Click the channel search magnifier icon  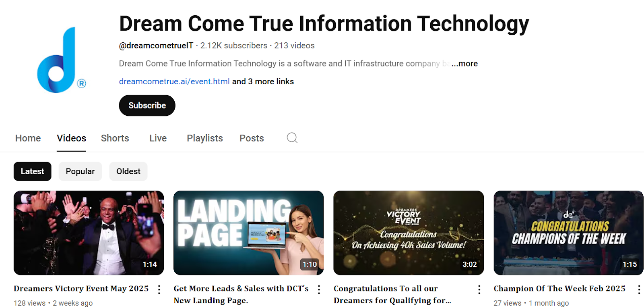292,138
